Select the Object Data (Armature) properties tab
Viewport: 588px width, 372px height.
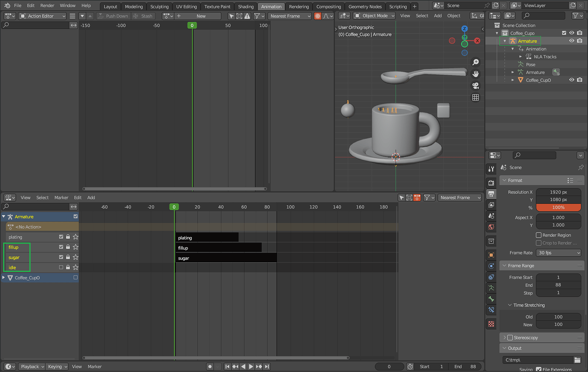point(491,288)
